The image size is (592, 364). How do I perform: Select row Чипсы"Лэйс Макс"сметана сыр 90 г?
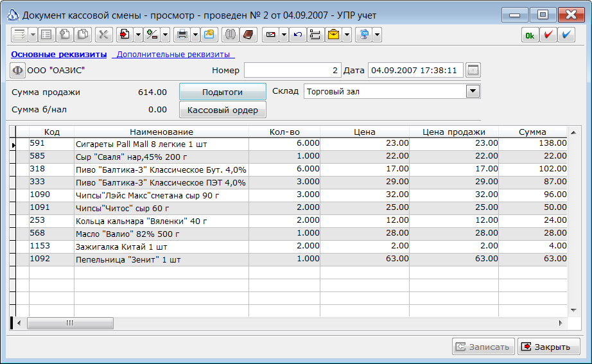pos(291,195)
